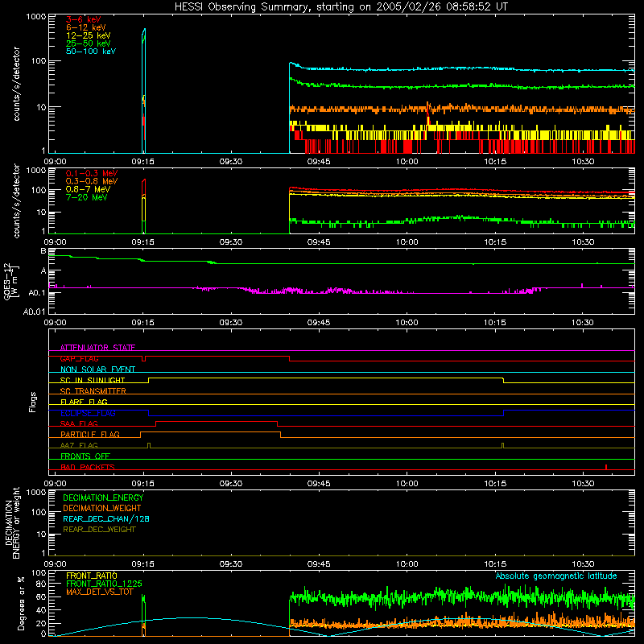This screenshot has height=644, width=644.
Task: Select the SC_IN_SUNLIGHT flag label
Action: [x=93, y=380]
